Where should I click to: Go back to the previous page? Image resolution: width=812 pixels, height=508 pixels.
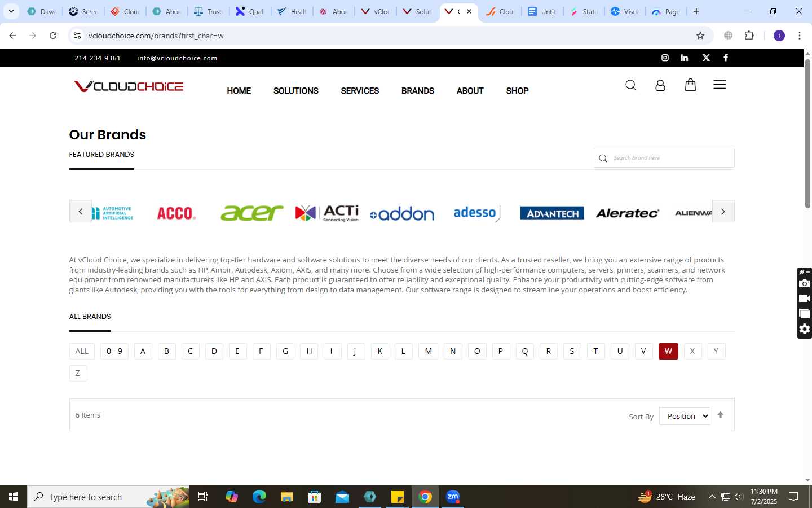click(12, 36)
